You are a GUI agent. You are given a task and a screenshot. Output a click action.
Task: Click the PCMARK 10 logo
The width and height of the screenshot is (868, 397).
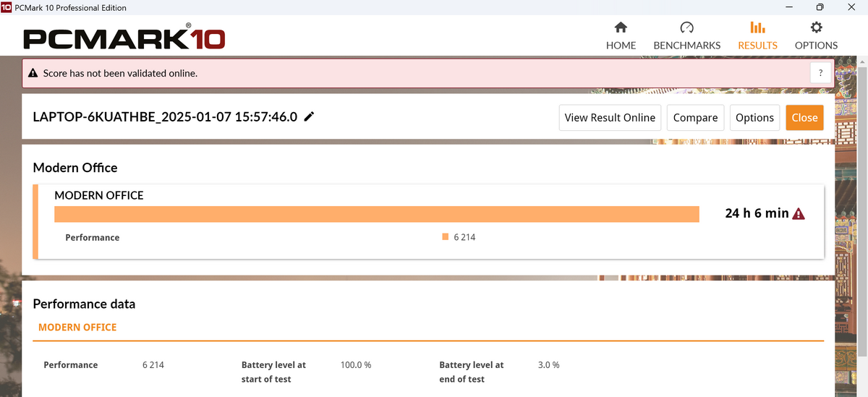(x=124, y=38)
